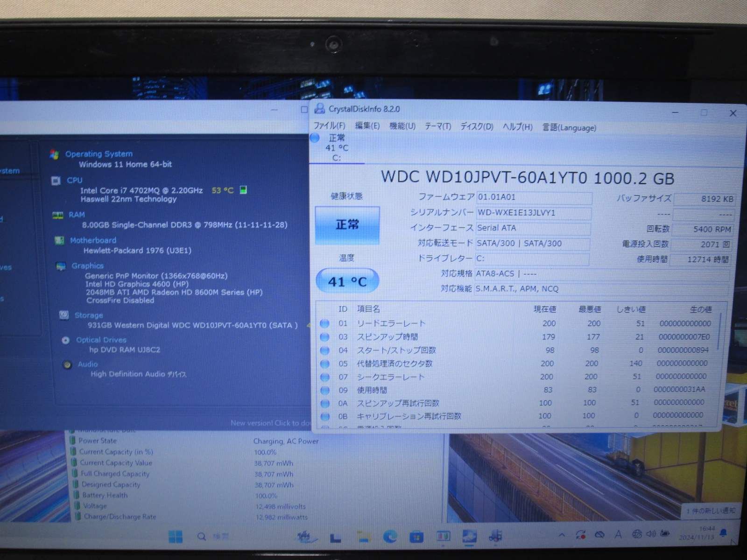Screen dimensions: 747x560
Task: Click the buffer size value 8192 KB
Action: (705, 199)
